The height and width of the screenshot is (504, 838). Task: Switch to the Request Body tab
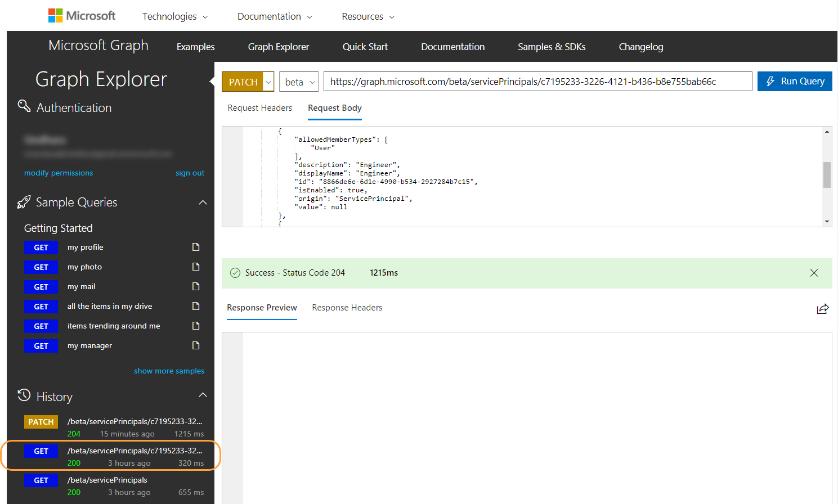pos(335,108)
